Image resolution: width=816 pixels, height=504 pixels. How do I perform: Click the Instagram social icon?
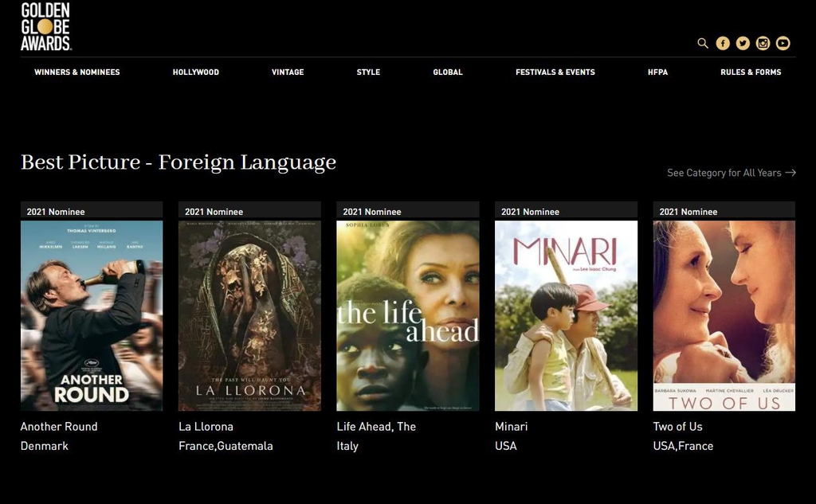tap(763, 43)
